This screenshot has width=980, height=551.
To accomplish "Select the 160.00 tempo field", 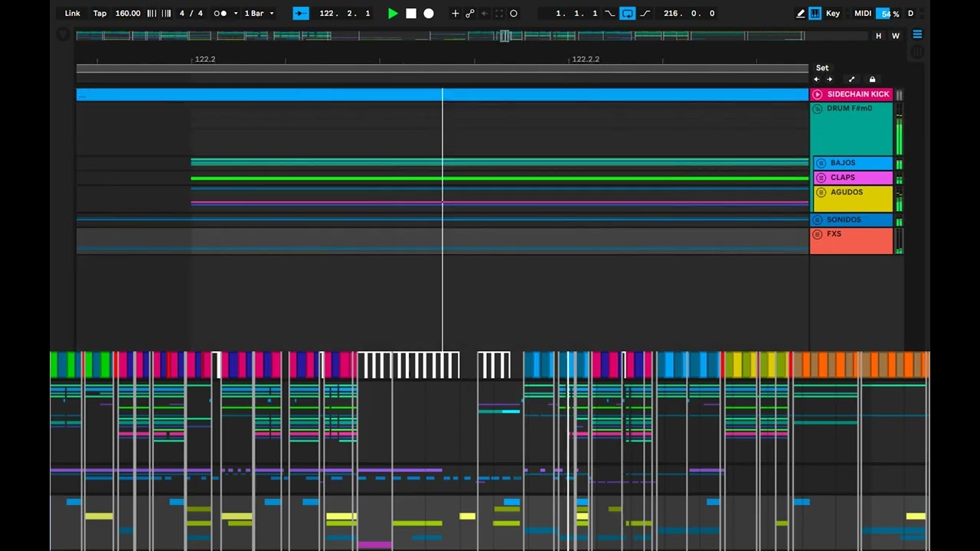I will [128, 13].
